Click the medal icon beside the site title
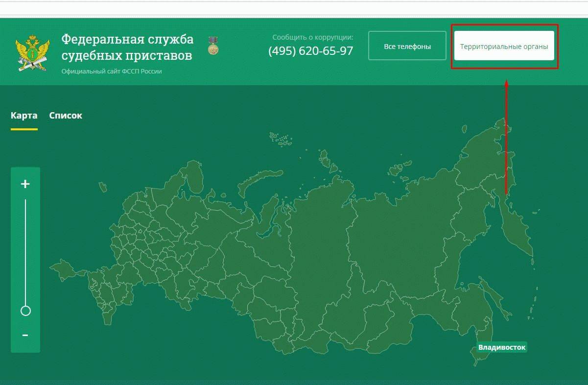588x385 pixels. click(213, 46)
